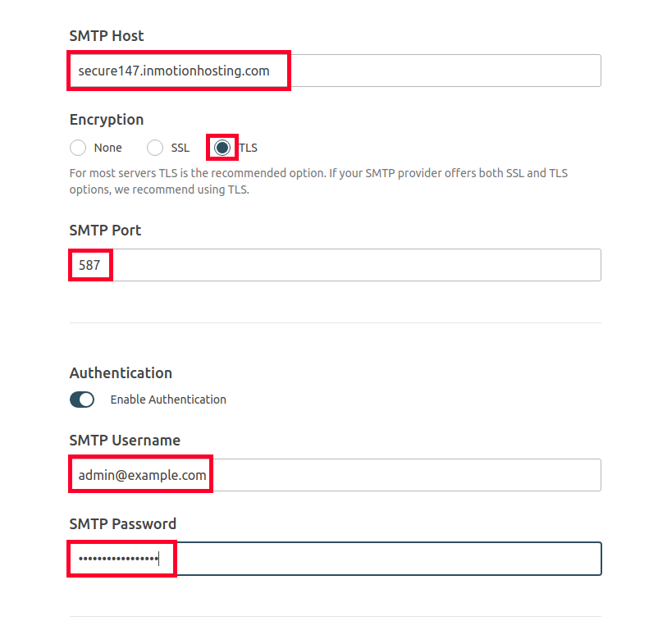Click the "SSL" encryption option label
Viewport: 658px width, 644px height.
click(x=180, y=148)
